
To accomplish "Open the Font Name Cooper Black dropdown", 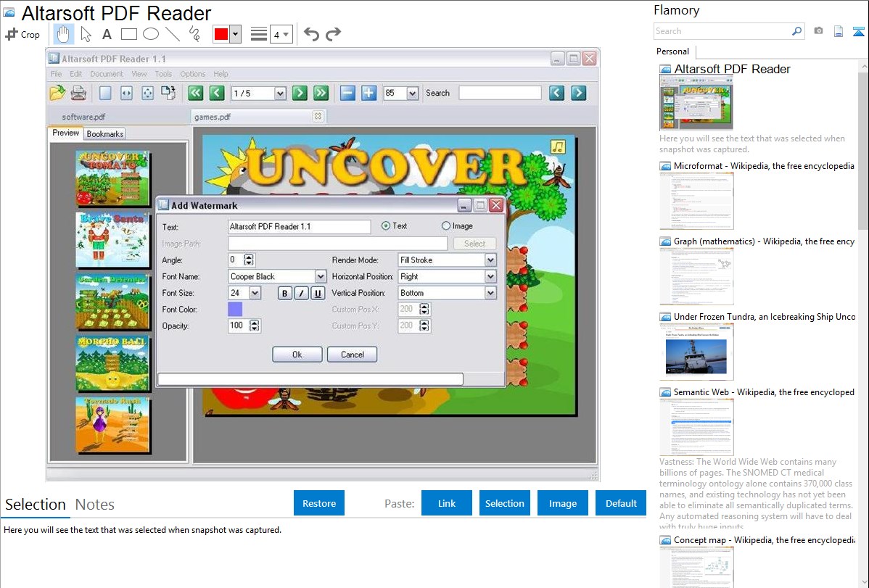I will 321,276.
